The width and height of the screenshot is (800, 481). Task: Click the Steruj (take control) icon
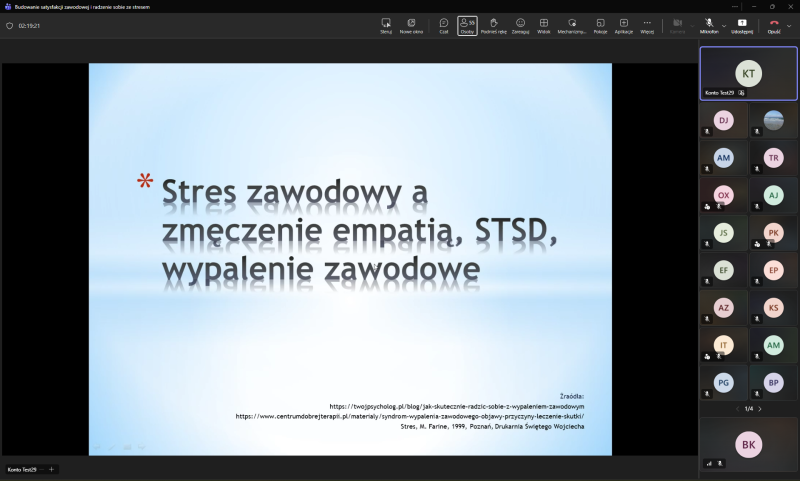pos(386,25)
